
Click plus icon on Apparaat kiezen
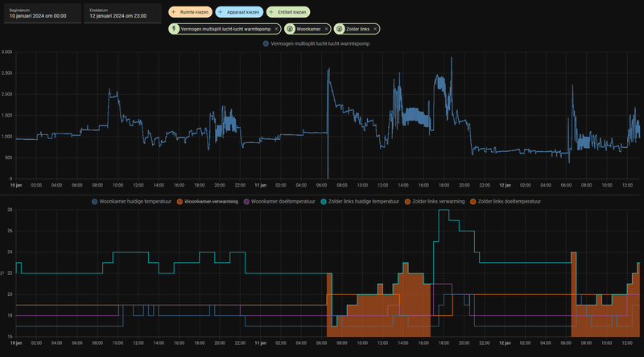[x=220, y=12]
